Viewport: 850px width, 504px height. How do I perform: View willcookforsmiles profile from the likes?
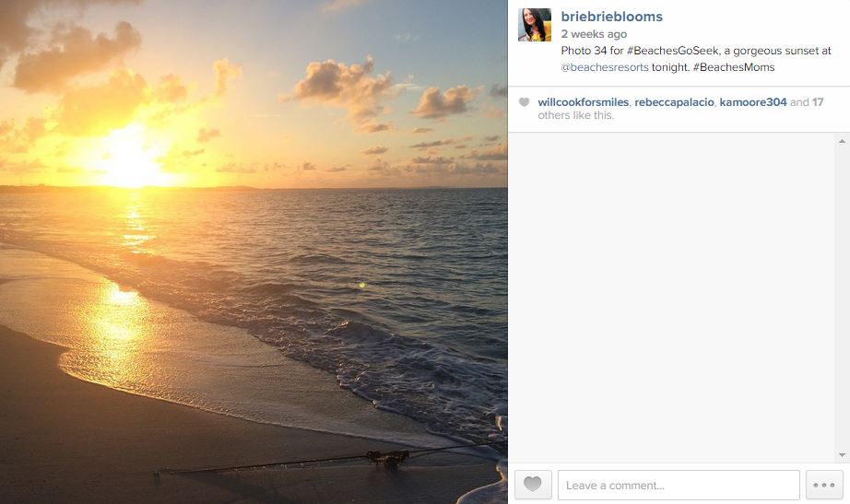pos(583,102)
